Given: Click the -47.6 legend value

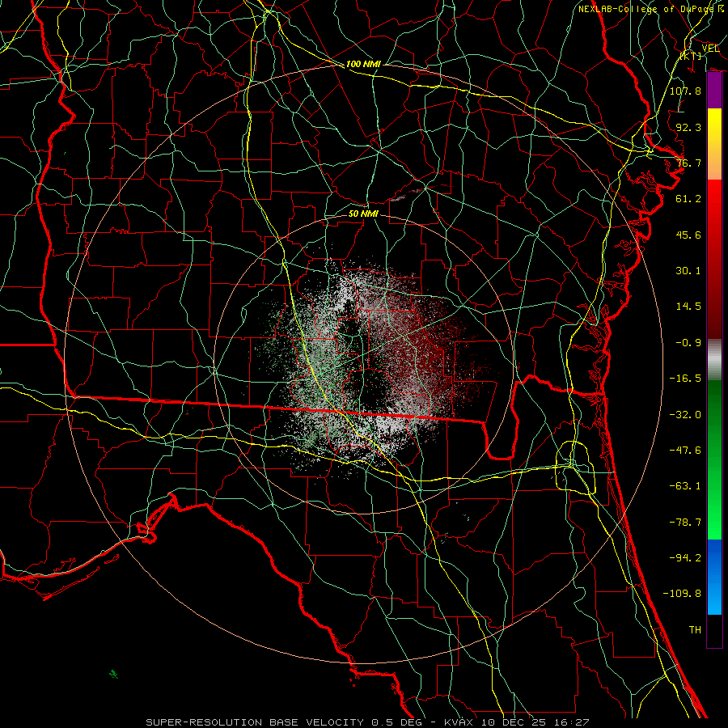Looking at the screenshot, I should [685, 451].
